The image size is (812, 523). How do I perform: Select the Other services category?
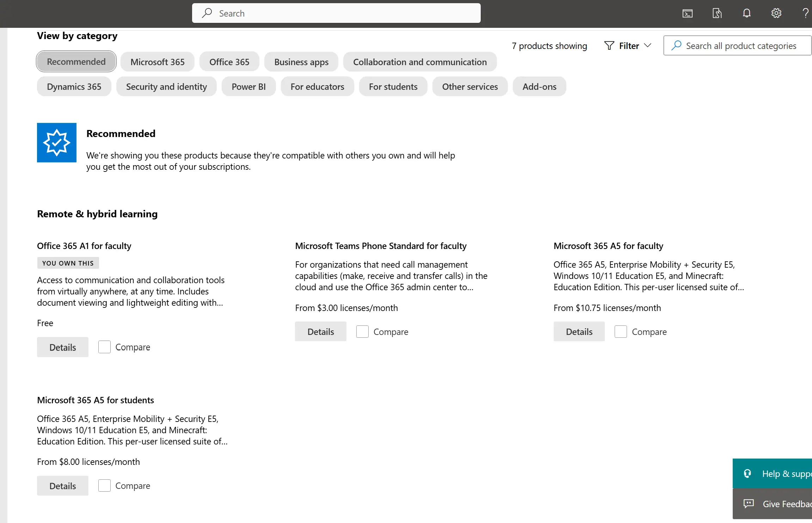click(x=470, y=86)
